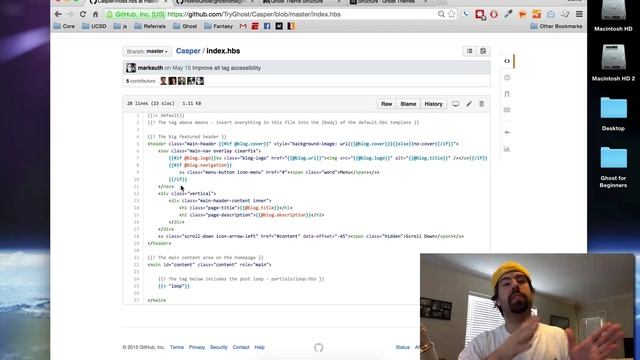This screenshot has height=360, width=640.
Task: Click line number 12 in code view
Action: click(x=136, y=193)
